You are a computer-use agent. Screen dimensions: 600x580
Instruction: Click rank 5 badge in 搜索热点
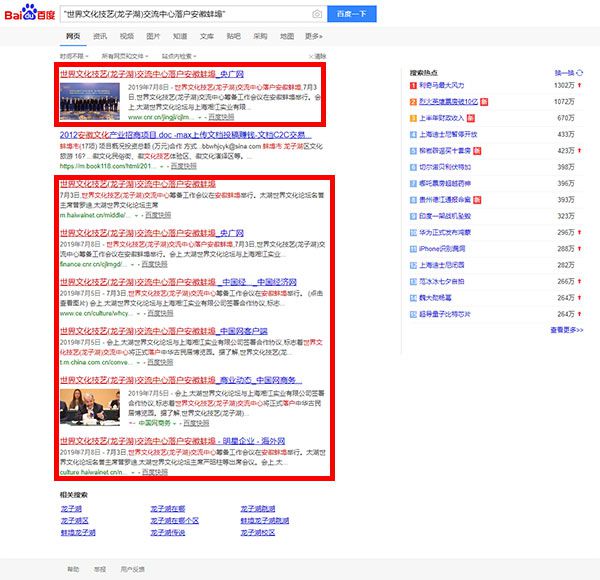[413, 151]
